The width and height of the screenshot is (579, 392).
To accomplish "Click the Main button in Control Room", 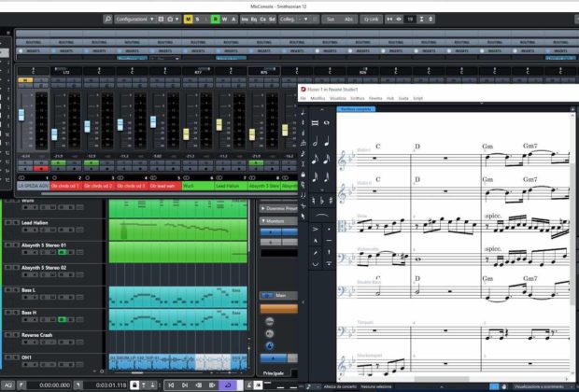I will [279, 295].
